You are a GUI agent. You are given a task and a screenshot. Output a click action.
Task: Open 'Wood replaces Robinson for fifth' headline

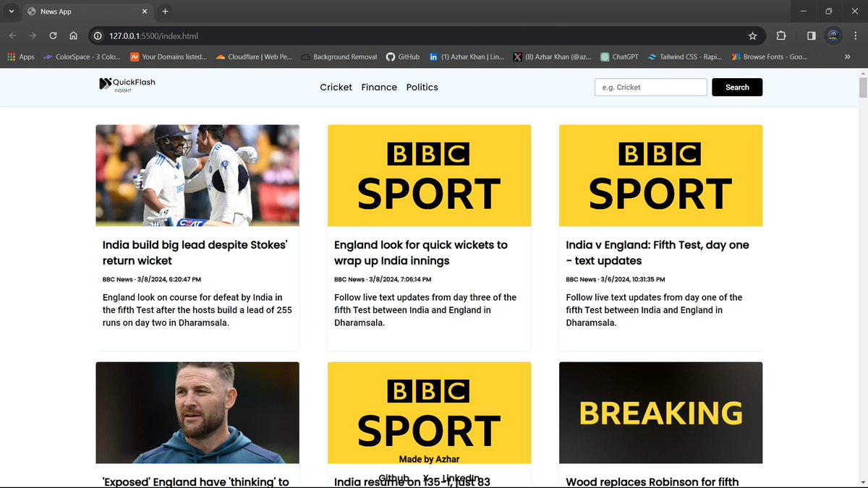(652, 482)
